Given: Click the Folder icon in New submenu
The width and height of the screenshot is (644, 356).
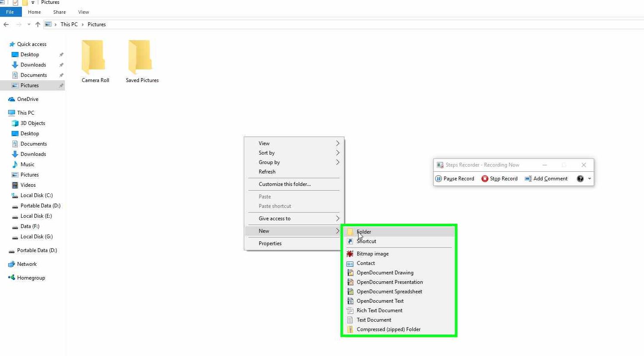Looking at the screenshot, I should pyautogui.click(x=350, y=232).
